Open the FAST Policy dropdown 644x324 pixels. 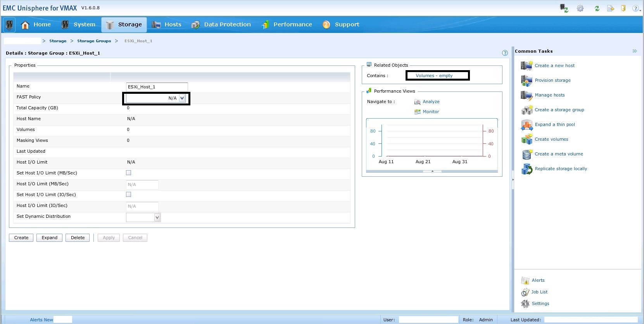[182, 98]
